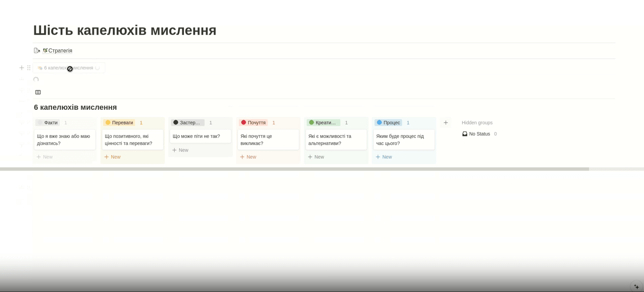Select the Переваги group label
The image size is (644, 292).
(x=119, y=123)
